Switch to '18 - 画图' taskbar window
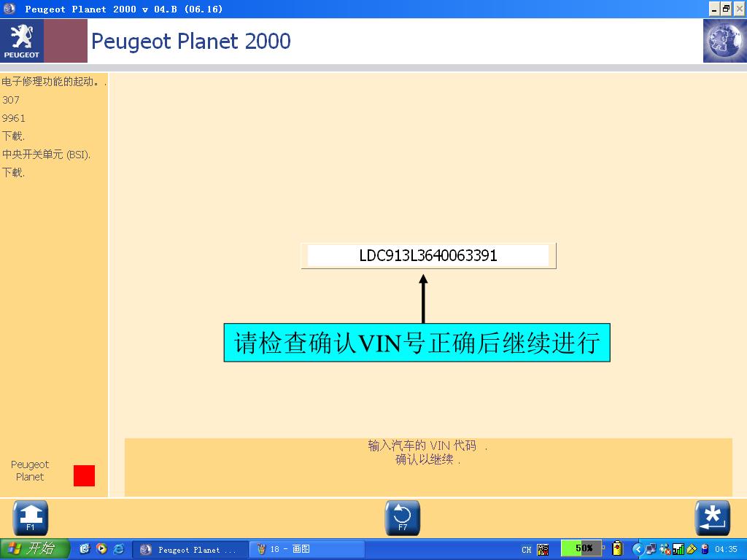The height and width of the screenshot is (560, 747). 307,550
